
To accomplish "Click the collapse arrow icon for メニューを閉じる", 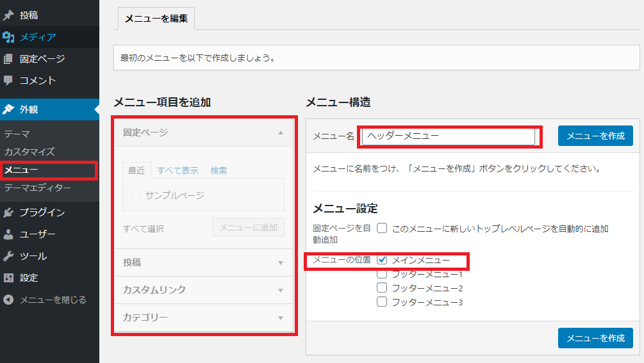I will click(x=8, y=300).
